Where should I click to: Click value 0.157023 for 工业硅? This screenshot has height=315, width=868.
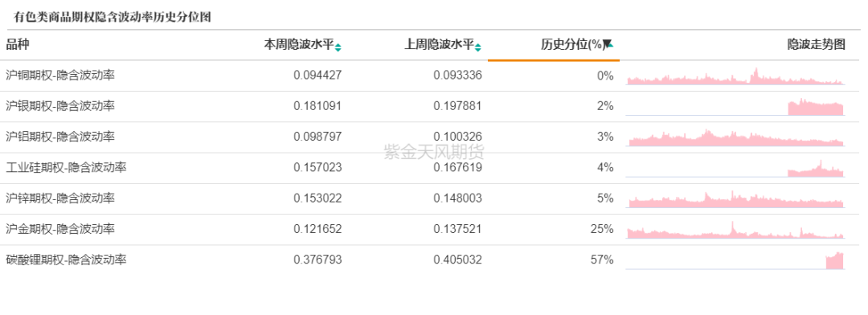tap(317, 168)
